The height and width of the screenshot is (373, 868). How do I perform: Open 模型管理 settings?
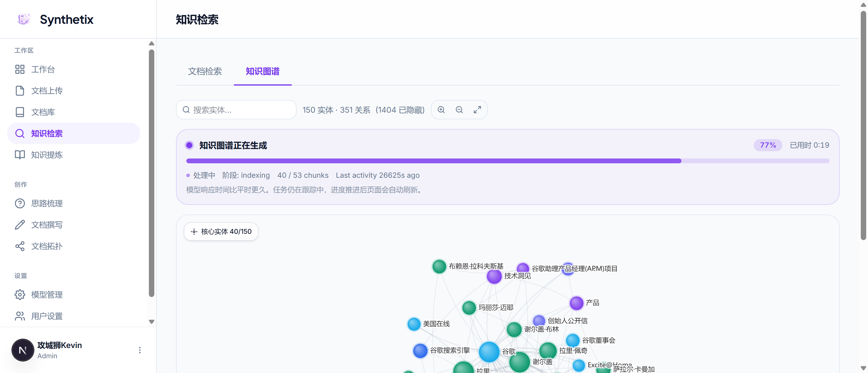74,295
